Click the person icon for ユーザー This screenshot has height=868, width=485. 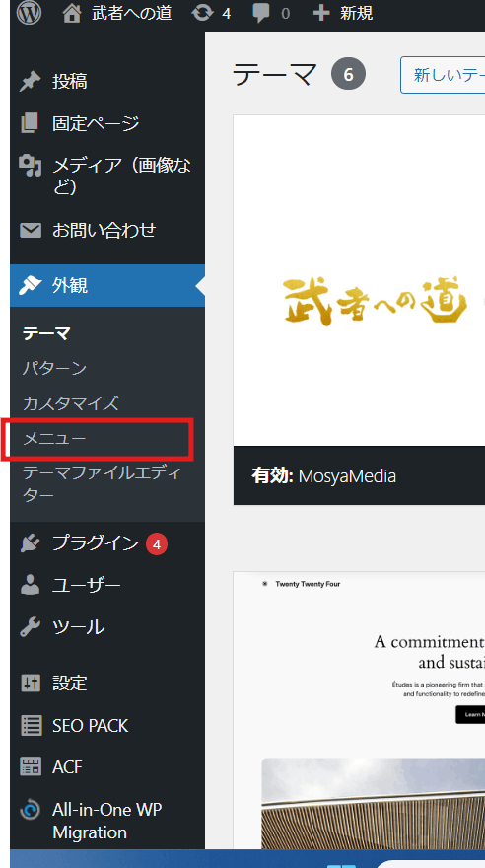tap(31, 586)
